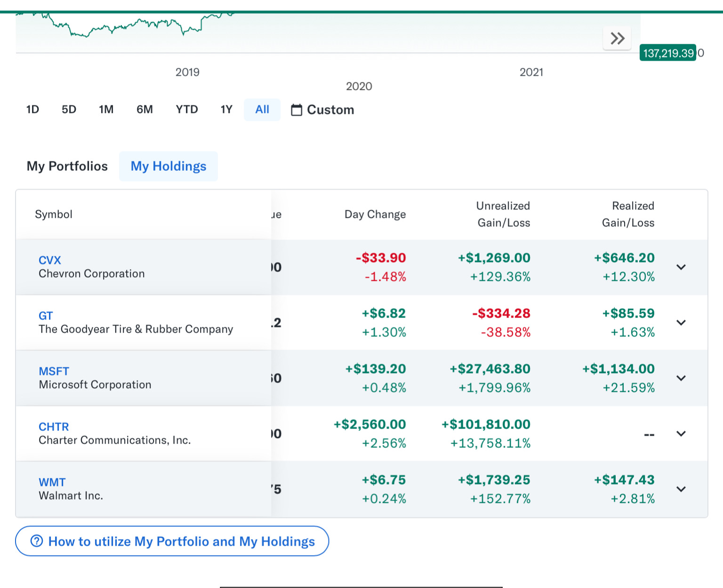Expand the CHTR row chevron
This screenshot has height=588, width=723.
click(x=681, y=434)
